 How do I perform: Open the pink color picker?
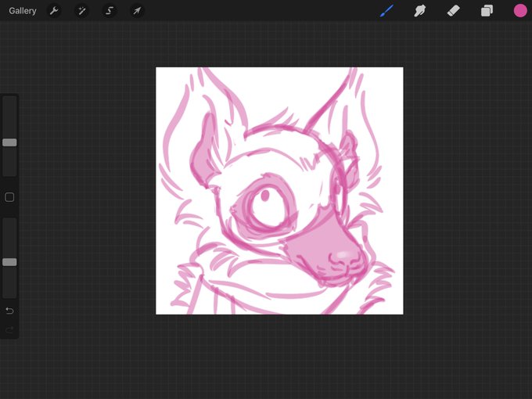[x=519, y=11]
